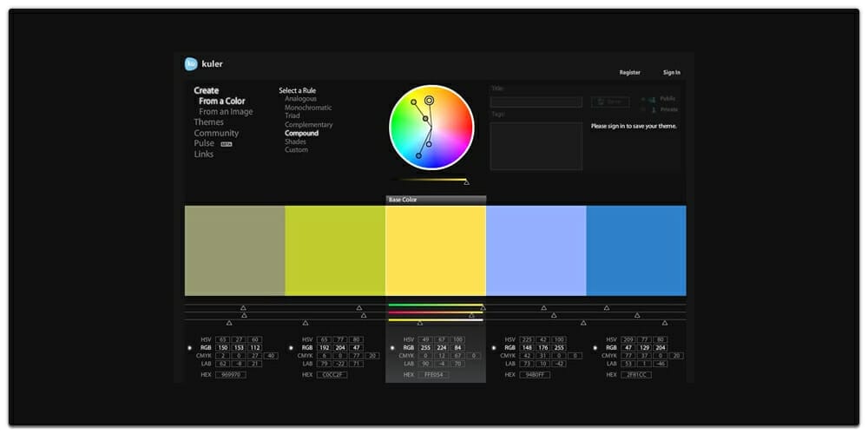Click the RGB value 150 field
The width and height of the screenshot is (868, 434).
point(222,348)
